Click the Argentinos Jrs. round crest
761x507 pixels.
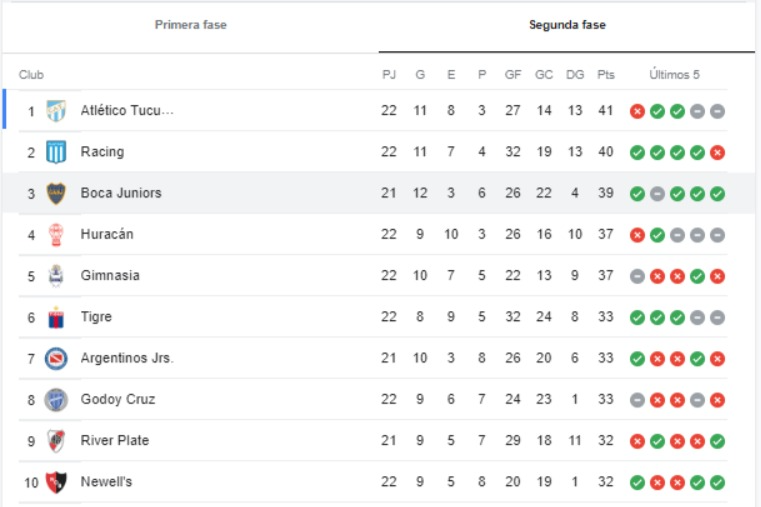tap(56, 359)
